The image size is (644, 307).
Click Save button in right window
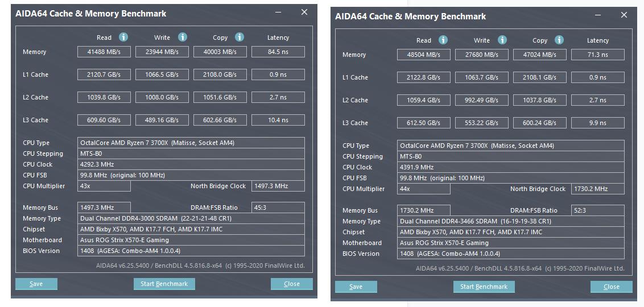356,287
